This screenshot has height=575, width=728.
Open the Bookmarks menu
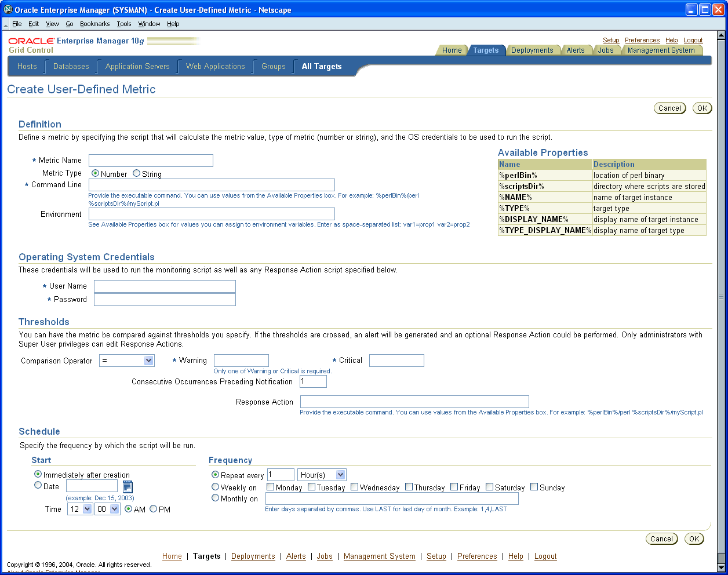94,24
